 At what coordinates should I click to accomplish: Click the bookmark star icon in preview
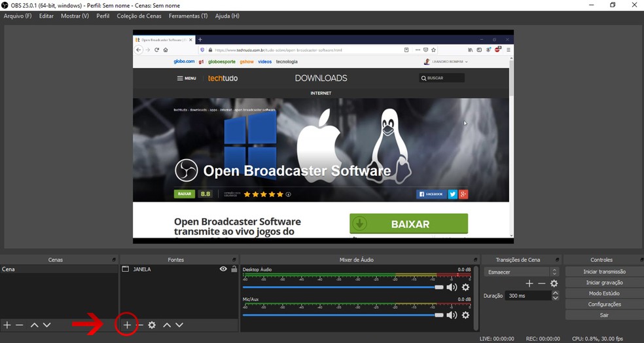(x=433, y=50)
